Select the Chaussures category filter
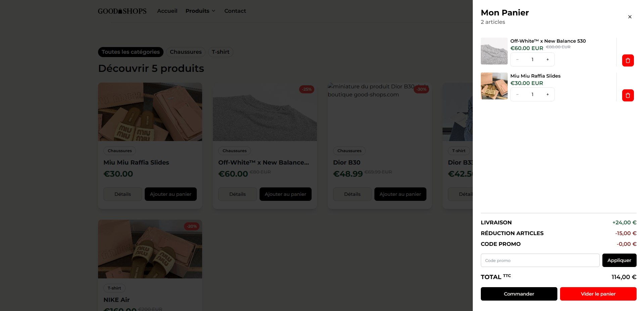 point(185,52)
